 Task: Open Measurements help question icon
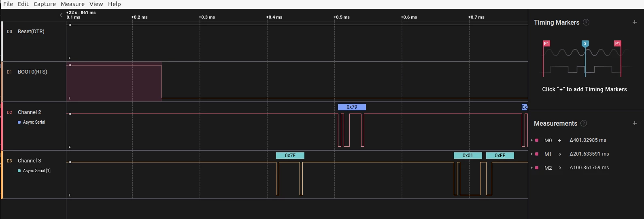click(584, 123)
